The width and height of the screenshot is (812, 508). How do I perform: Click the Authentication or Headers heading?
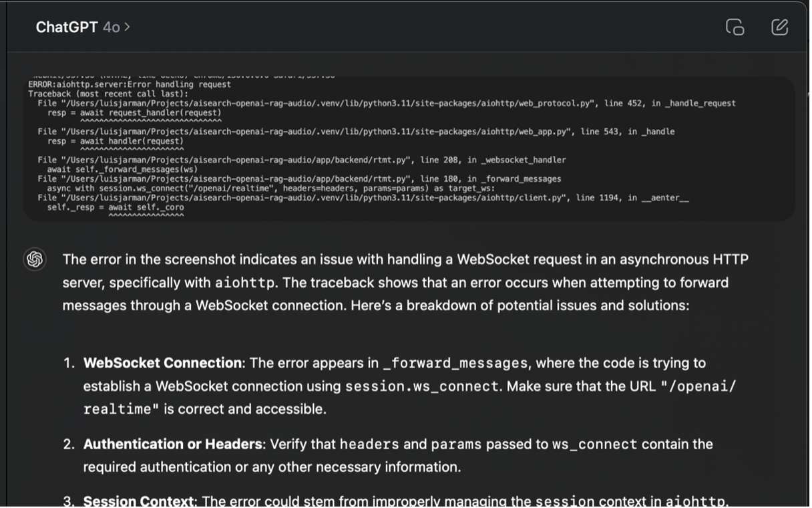click(x=172, y=444)
